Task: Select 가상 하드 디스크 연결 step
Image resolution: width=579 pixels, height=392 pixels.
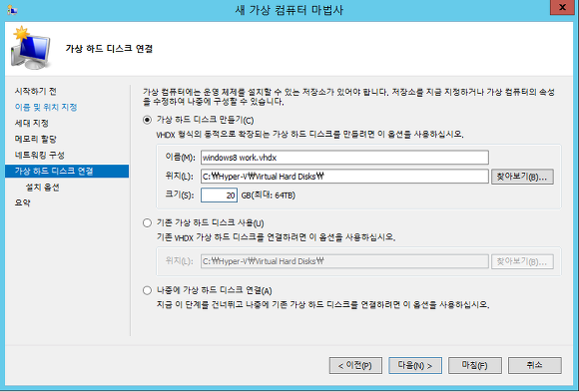Action: [67, 171]
